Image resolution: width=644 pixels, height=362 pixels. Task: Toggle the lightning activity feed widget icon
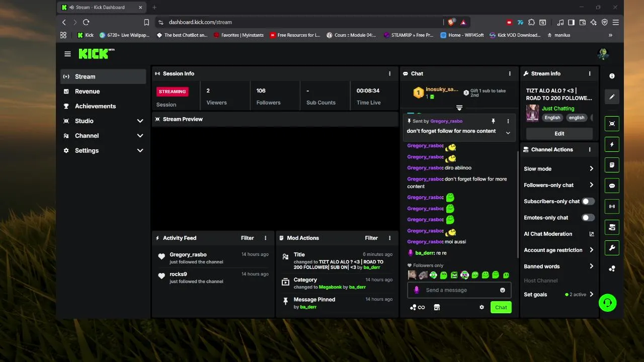coord(612,144)
